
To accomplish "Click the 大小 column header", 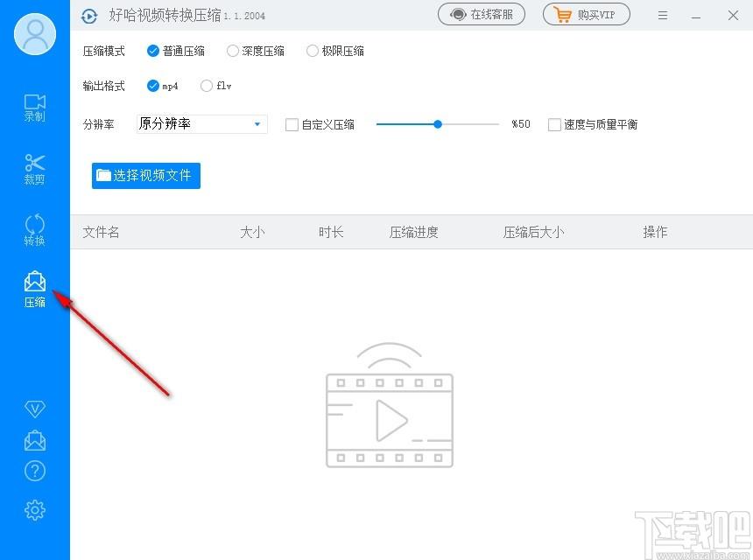I will pos(252,232).
